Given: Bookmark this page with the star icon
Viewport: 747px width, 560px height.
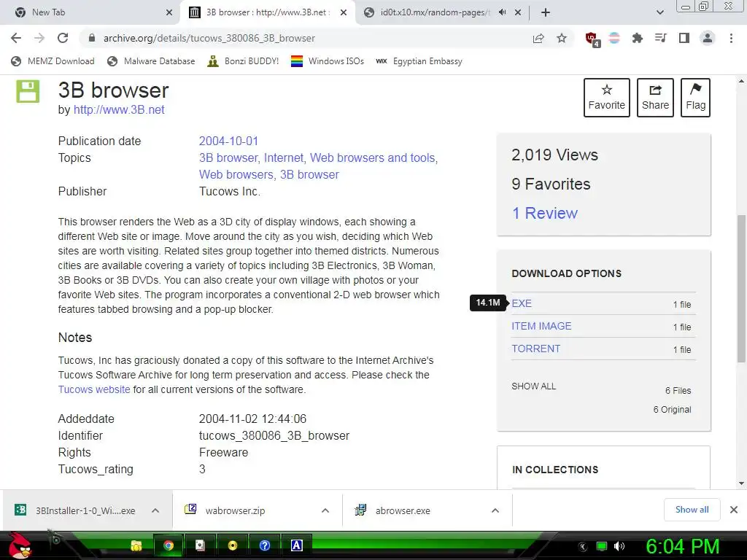Looking at the screenshot, I should pos(562,38).
